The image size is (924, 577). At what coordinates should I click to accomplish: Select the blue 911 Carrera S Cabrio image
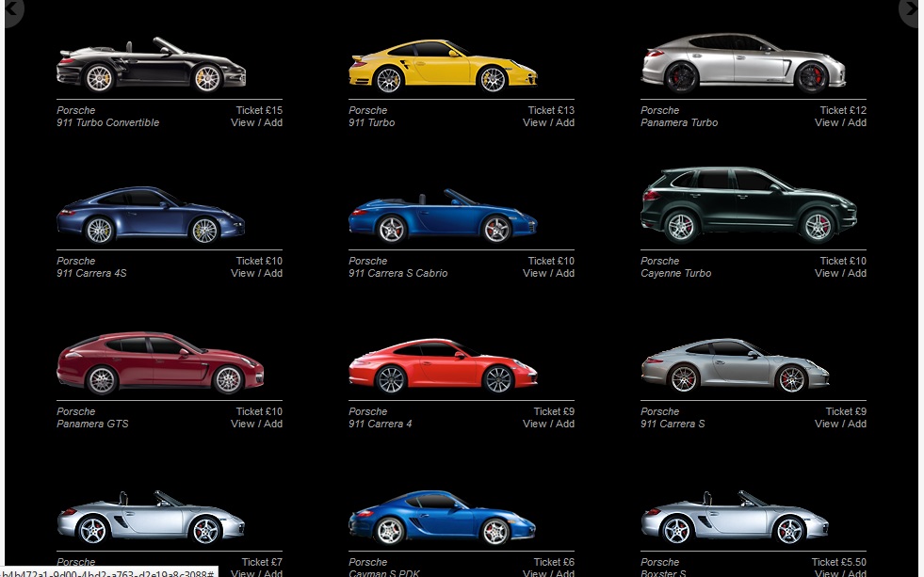[x=443, y=216]
